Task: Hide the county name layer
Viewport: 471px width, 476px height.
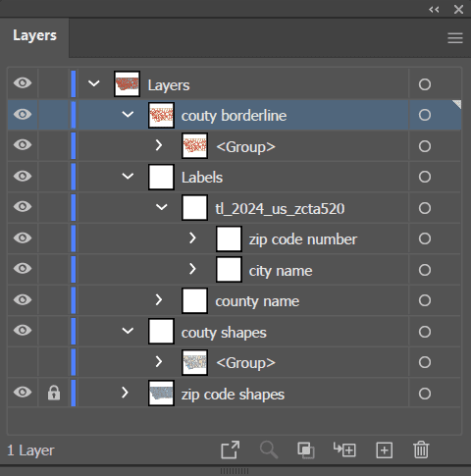Action: [x=23, y=299]
